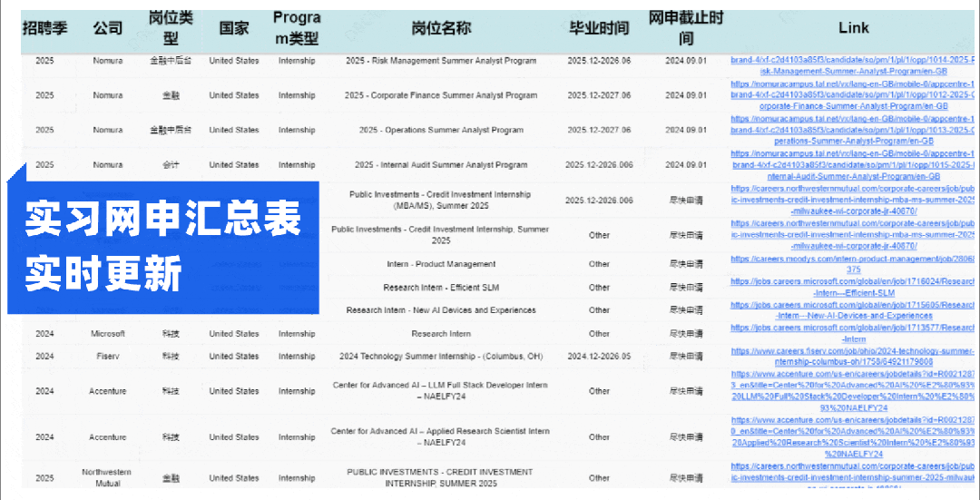Open the careers.moodys.com product management link
Viewport: 980px width, 500px height.
pos(853,264)
